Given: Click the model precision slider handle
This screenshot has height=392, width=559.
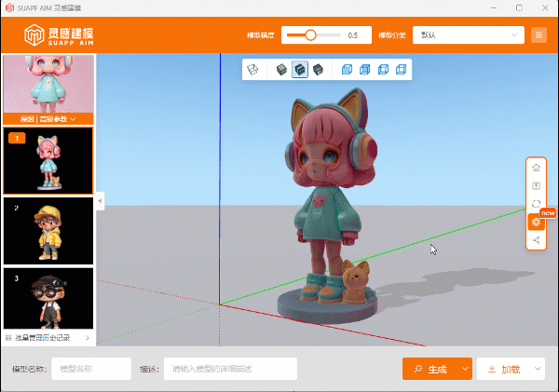Looking at the screenshot, I should 310,35.
